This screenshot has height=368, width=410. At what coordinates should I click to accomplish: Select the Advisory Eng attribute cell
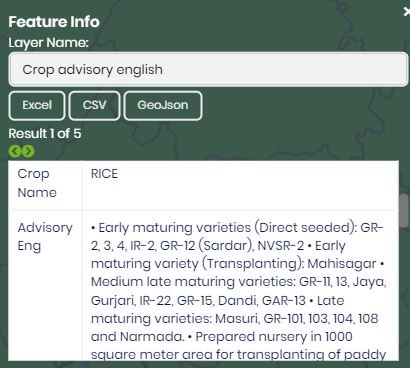point(45,285)
